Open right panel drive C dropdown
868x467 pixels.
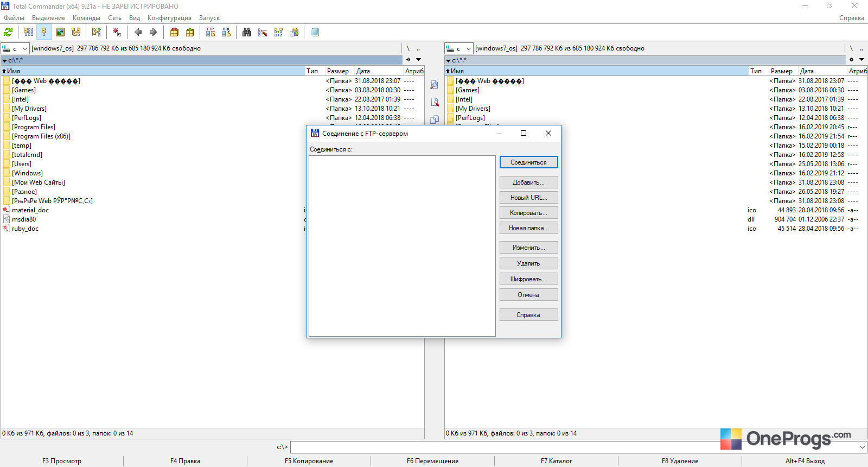pos(459,48)
